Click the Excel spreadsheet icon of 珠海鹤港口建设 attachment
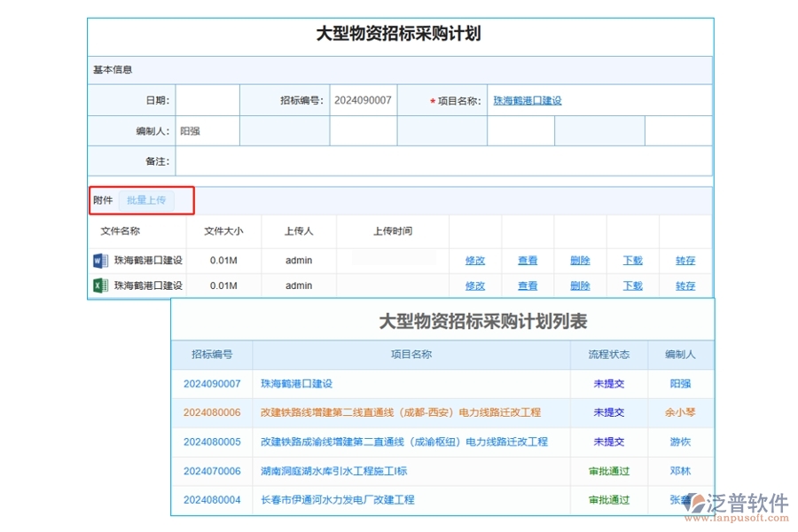Viewport: 798px width, 532px height. [x=99, y=286]
